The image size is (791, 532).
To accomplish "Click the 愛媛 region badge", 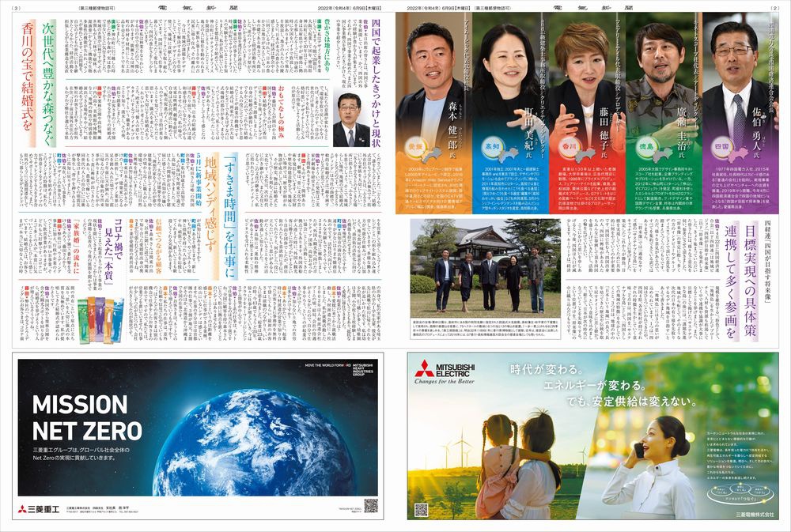I will point(417,146).
